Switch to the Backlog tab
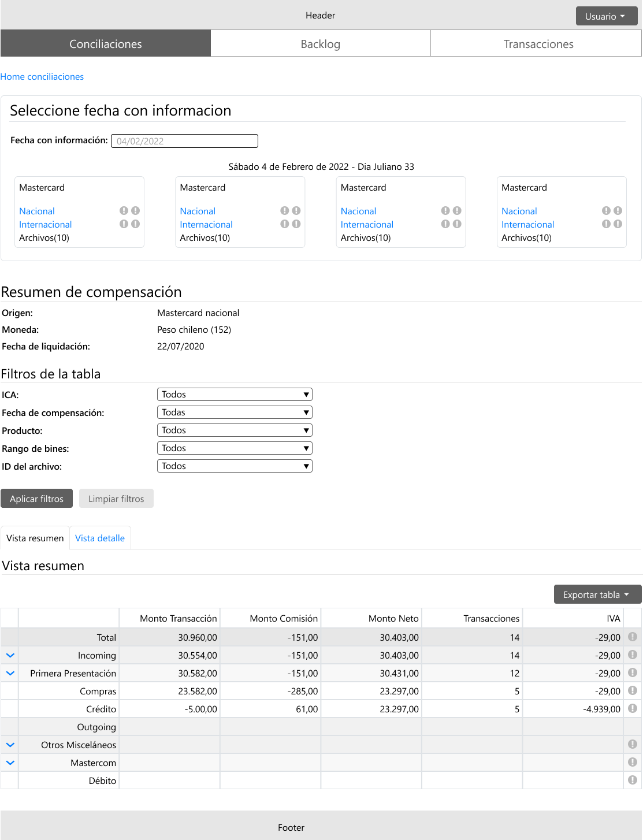Viewport: 643px width, 840px height. coord(321,44)
